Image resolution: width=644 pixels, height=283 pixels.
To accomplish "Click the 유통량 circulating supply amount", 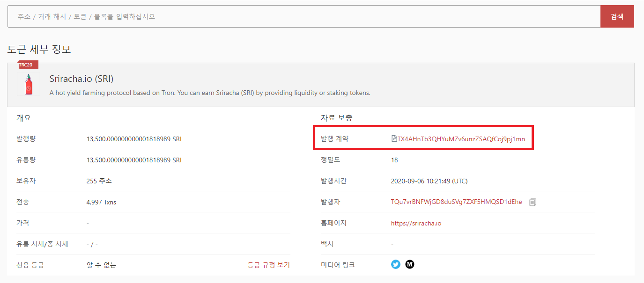I will 134,160.
